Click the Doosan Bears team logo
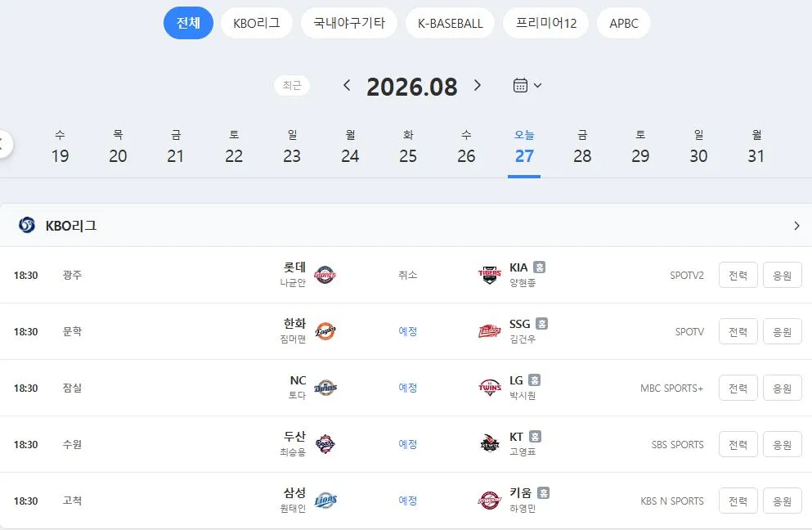The image size is (812, 530). pyautogui.click(x=325, y=444)
